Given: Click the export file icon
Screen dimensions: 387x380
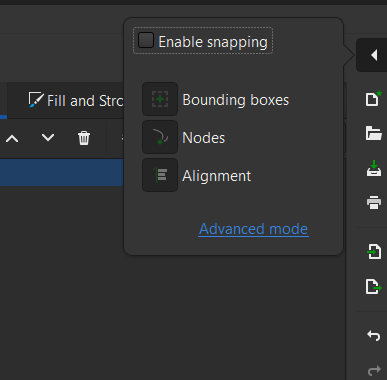Looking at the screenshot, I should click(x=373, y=286).
